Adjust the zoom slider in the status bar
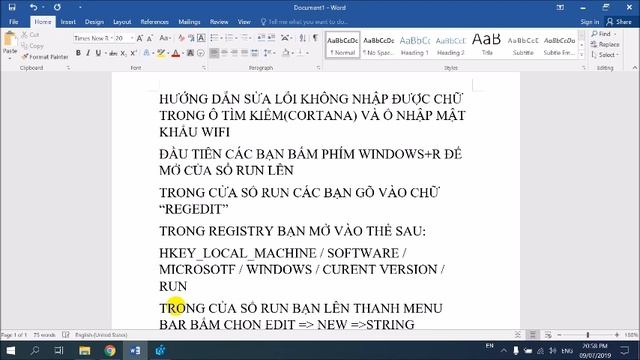 pos(588,335)
